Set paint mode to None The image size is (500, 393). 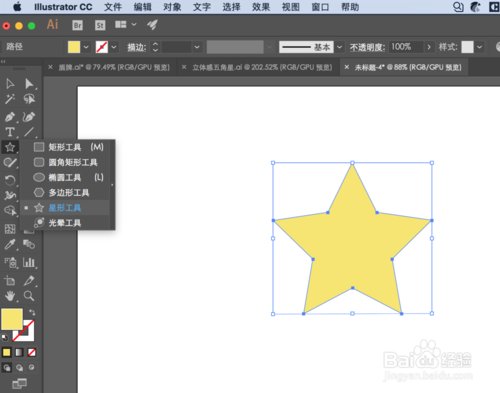(32, 352)
